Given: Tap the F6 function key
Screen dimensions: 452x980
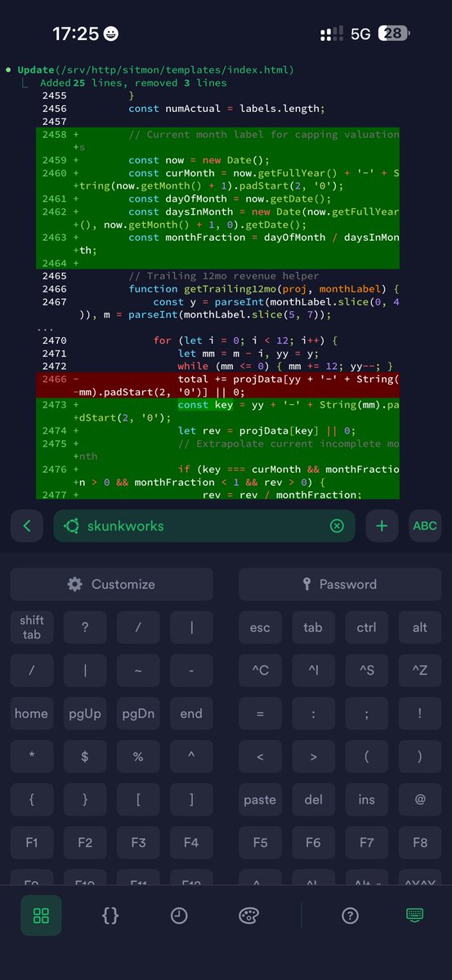Looking at the screenshot, I should click(x=313, y=843).
